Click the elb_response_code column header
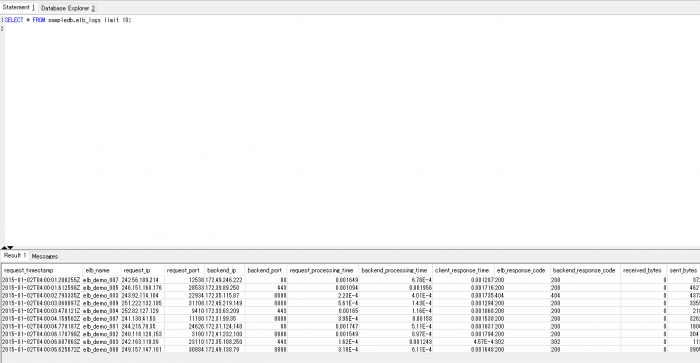The image size is (700, 363). click(x=522, y=271)
